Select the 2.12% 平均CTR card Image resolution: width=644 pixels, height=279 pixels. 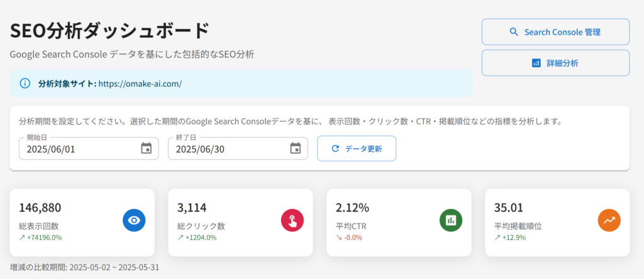point(399,222)
